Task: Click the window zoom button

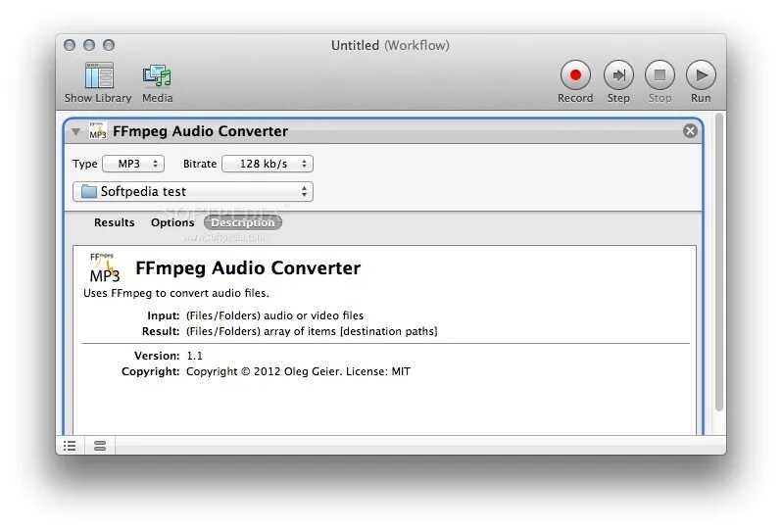Action: point(109,45)
